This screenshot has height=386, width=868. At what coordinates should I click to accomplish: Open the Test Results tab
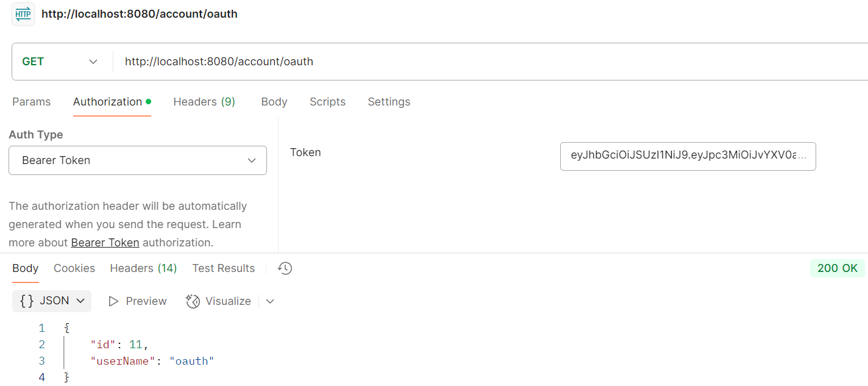click(x=223, y=268)
